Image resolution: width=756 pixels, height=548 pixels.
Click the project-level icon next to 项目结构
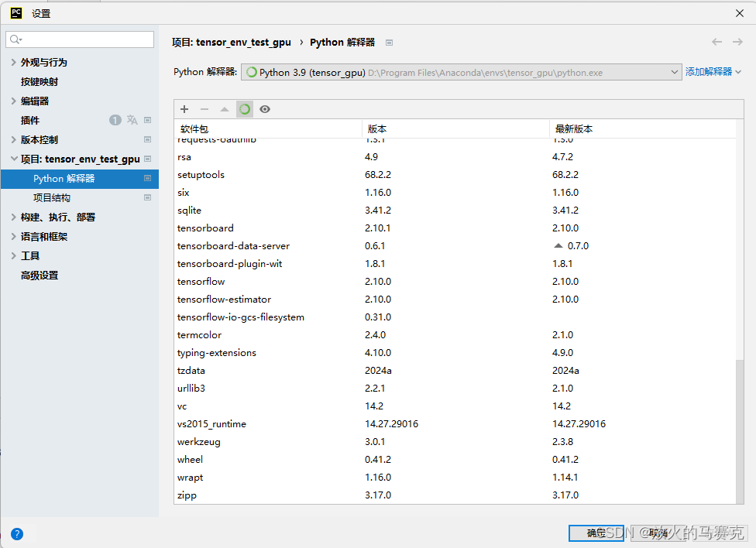point(147,197)
